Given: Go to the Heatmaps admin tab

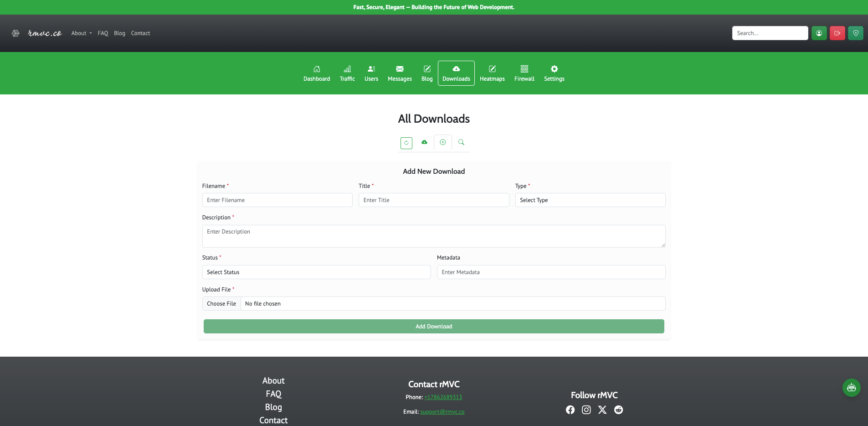Looking at the screenshot, I should (x=492, y=73).
